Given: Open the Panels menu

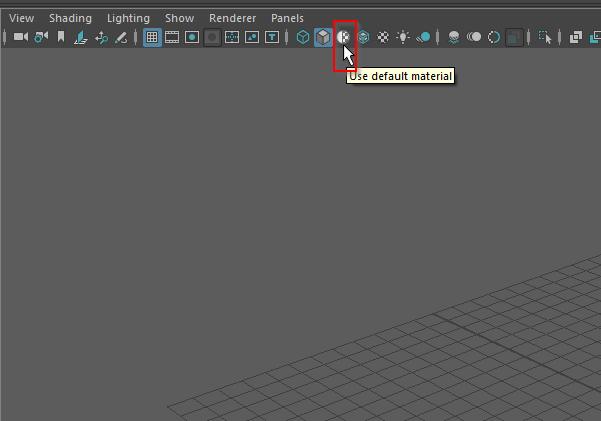Looking at the screenshot, I should tap(287, 18).
